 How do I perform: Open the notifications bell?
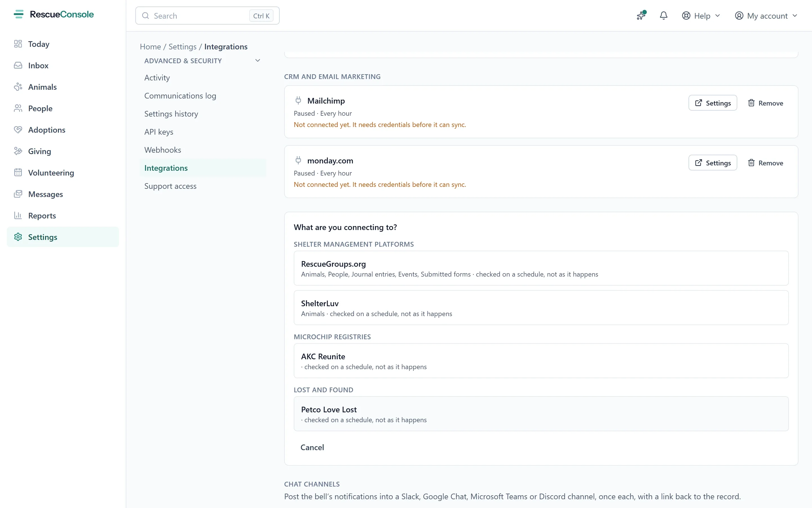point(663,16)
